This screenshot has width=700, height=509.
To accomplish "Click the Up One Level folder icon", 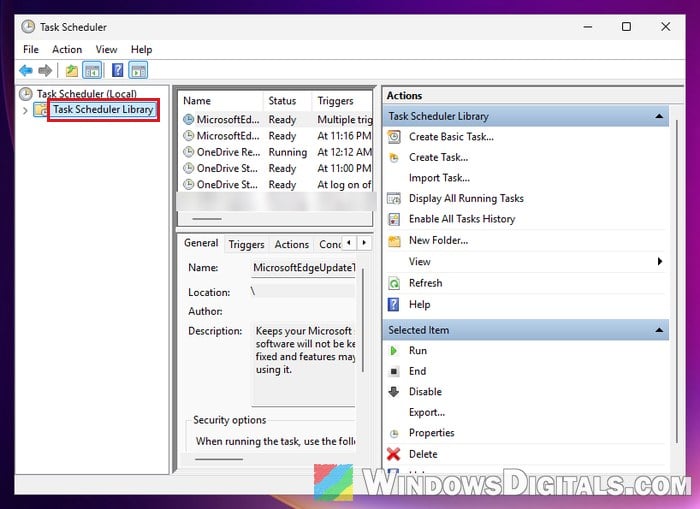I will click(x=72, y=71).
